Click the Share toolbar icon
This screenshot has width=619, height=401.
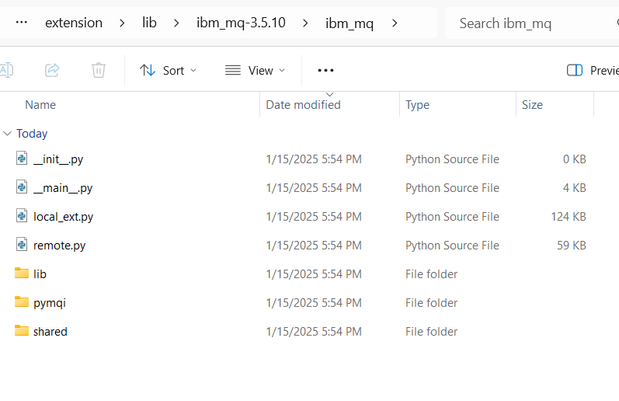[x=52, y=70]
